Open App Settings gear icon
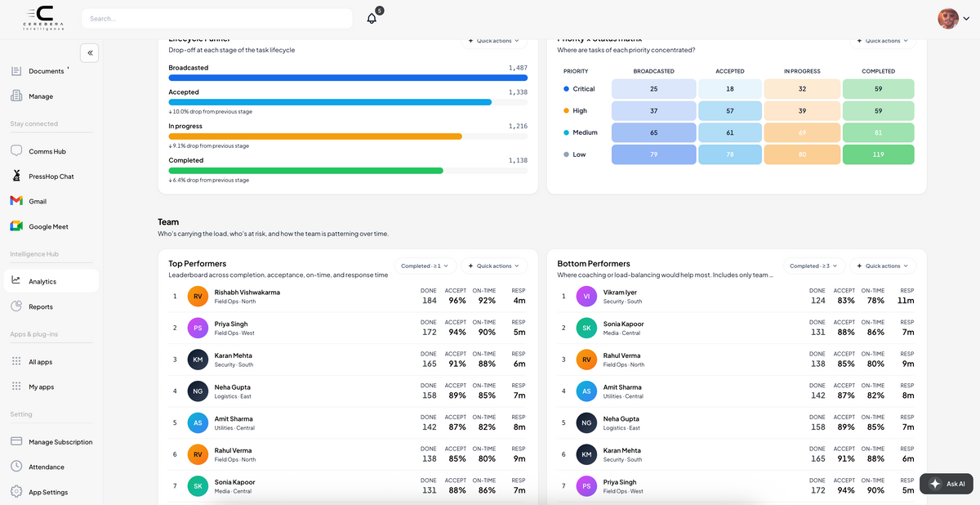Screen dimensions: 980x505 16,492
